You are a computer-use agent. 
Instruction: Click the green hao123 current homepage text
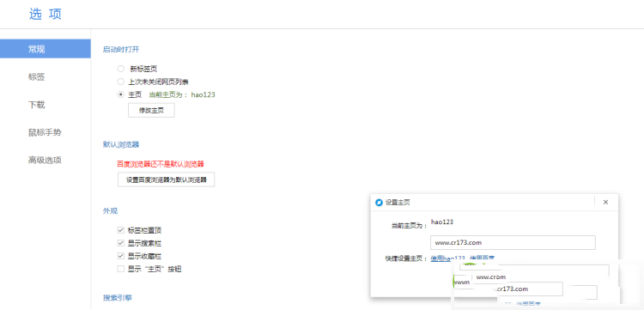203,94
